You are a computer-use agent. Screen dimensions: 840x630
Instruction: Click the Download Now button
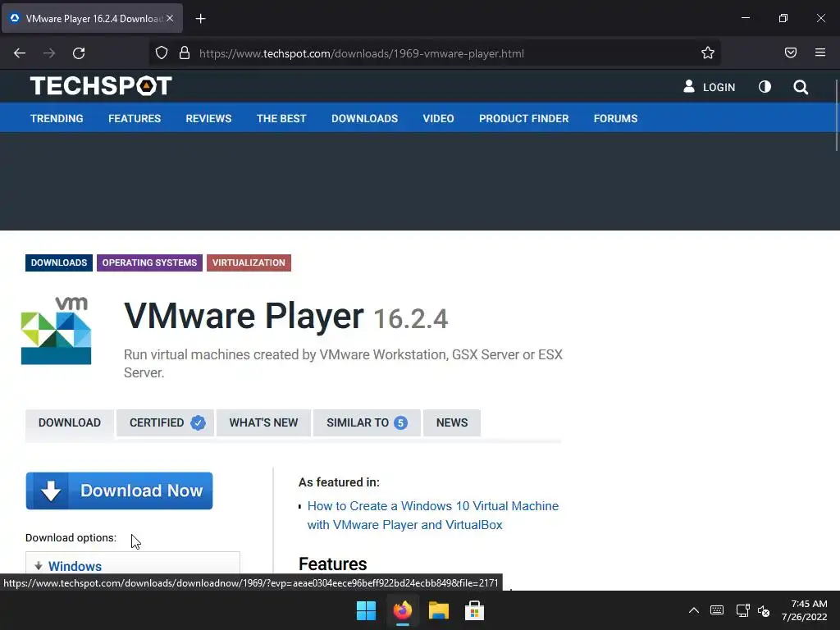pyautogui.click(x=119, y=491)
